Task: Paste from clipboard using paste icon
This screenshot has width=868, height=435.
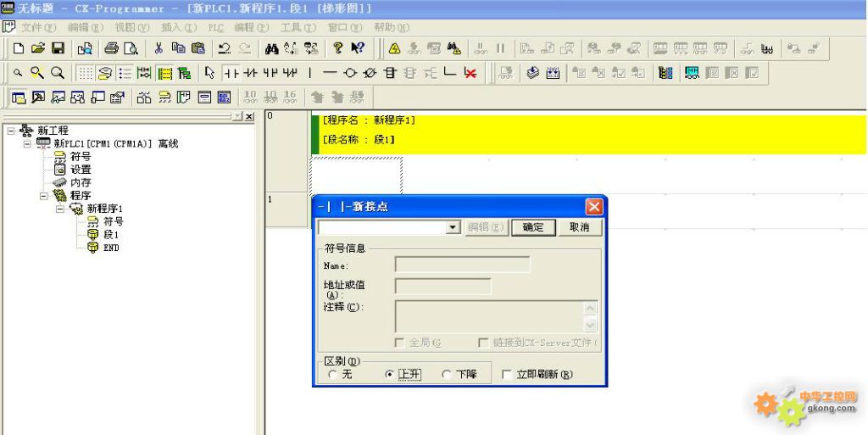Action: (x=198, y=48)
